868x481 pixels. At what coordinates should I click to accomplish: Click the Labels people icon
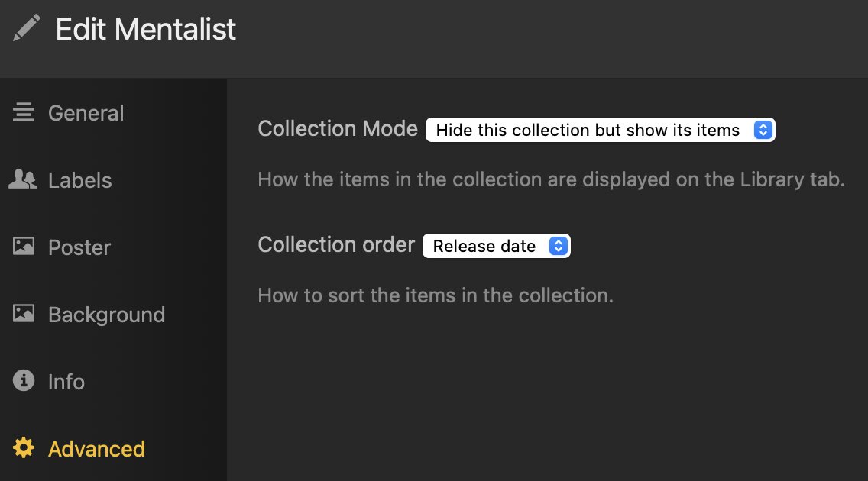[x=23, y=180]
